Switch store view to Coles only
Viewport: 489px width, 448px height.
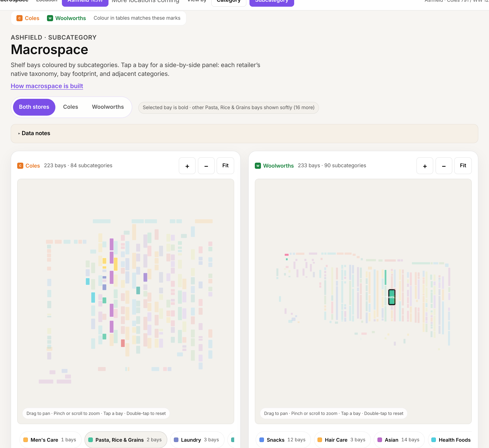(x=71, y=107)
